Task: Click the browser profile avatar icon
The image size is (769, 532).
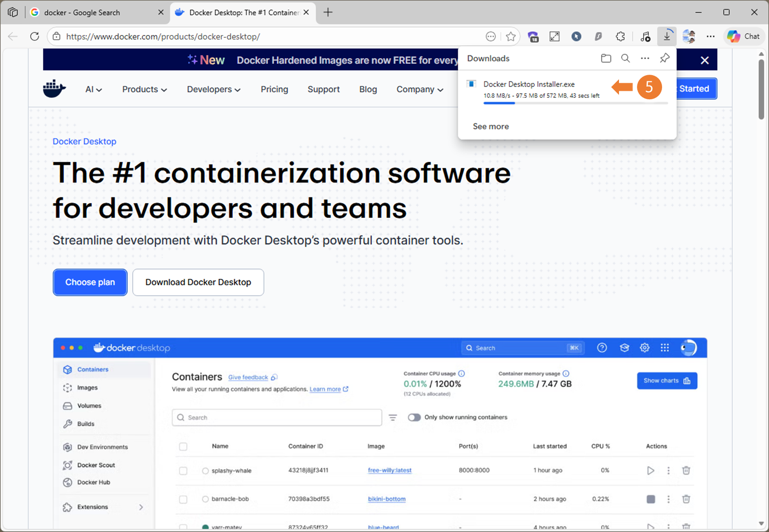Action: (x=689, y=36)
